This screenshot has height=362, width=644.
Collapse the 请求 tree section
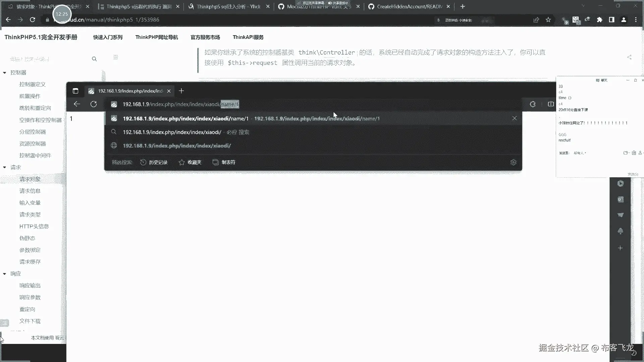pos(5,167)
